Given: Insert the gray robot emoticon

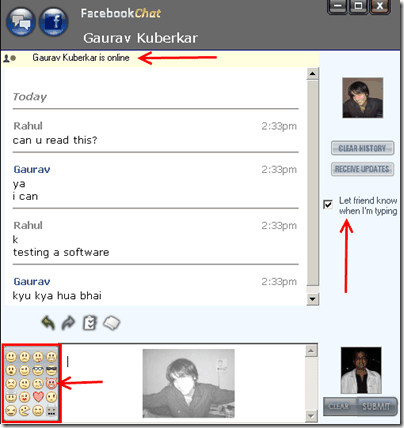Looking at the screenshot, I should tap(51, 410).
